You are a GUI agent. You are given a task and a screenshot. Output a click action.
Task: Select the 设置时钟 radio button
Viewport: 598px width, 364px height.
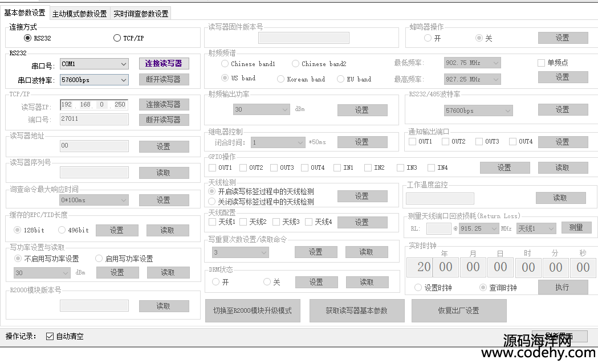tap(418, 288)
